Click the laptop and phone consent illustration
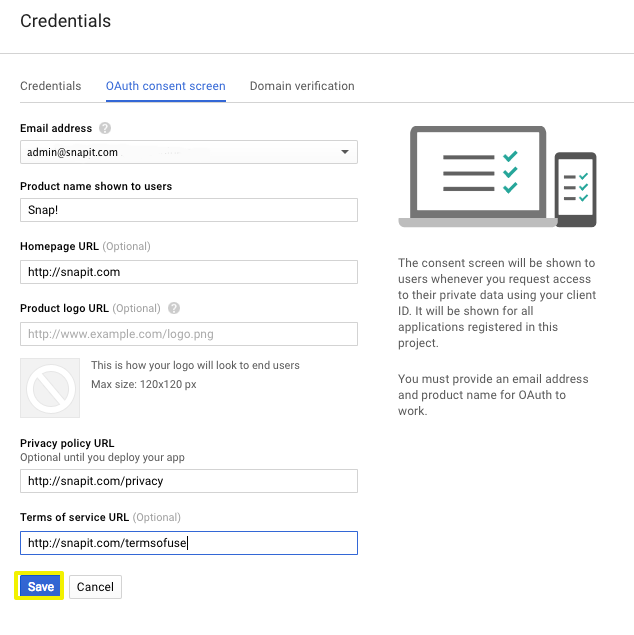Screen dimensions: 634x635 (x=497, y=177)
